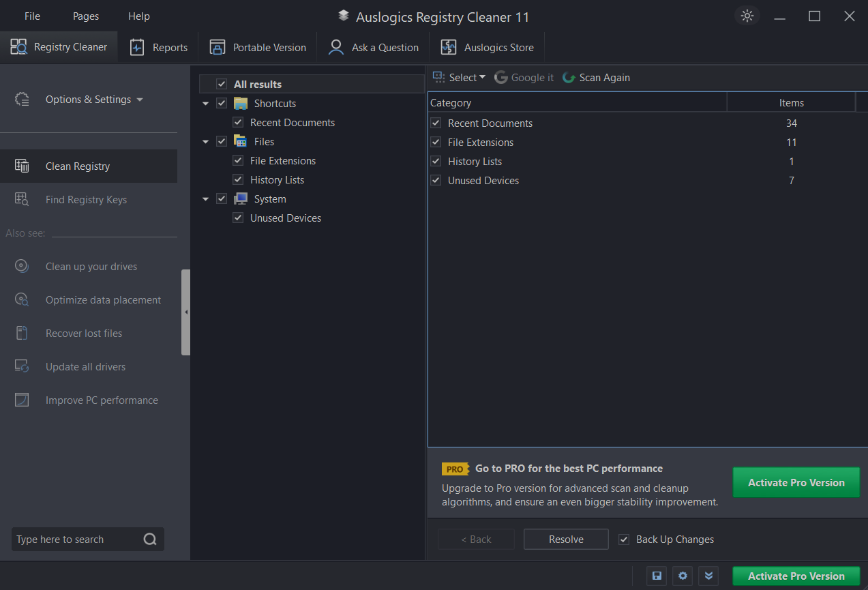
Task: Toggle File Extensions checkbox in tree
Action: (x=238, y=161)
